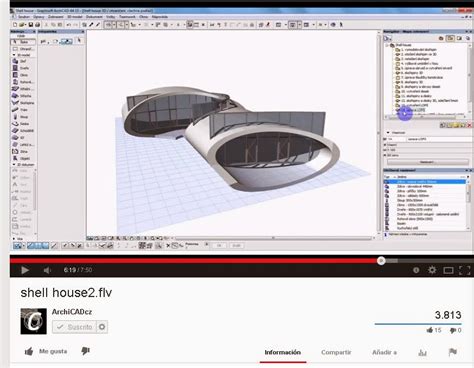This screenshot has height=368, width=474.
Task: Open the video statistics chart icon
Action: click(x=423, y=352)
